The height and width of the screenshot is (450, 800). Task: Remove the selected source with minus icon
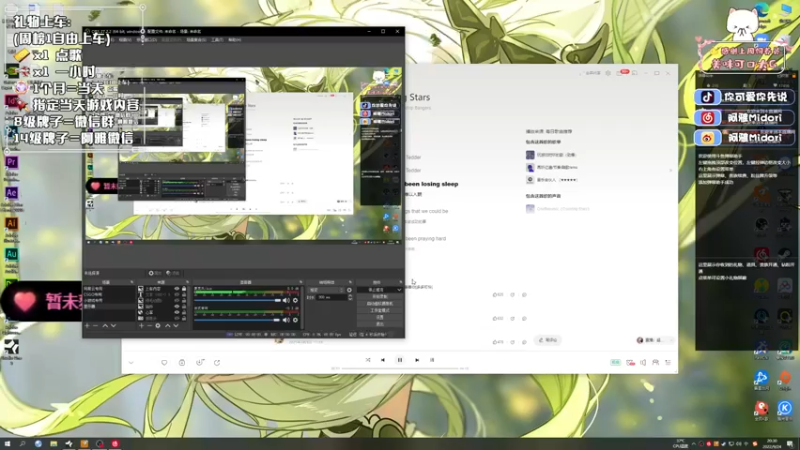(149, 326)
